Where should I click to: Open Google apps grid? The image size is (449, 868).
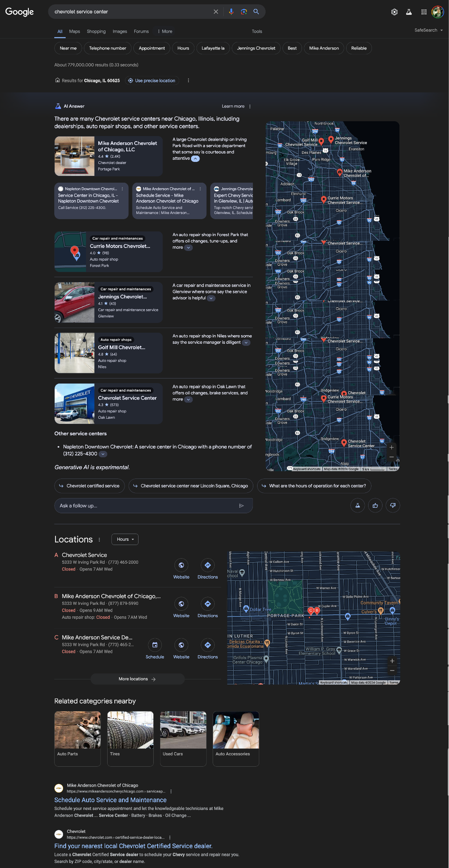(x=424, y=12)
